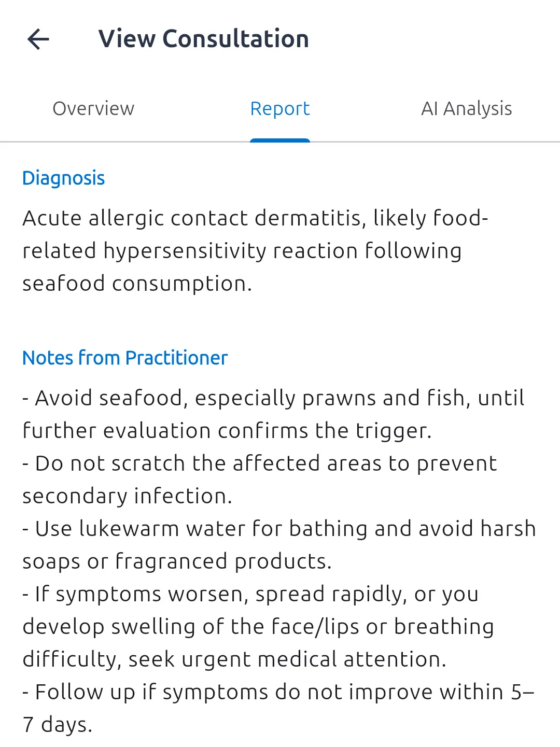Click the "secondary infection." text line
Screen dimensions: 560x747
[x=127, y=496]
